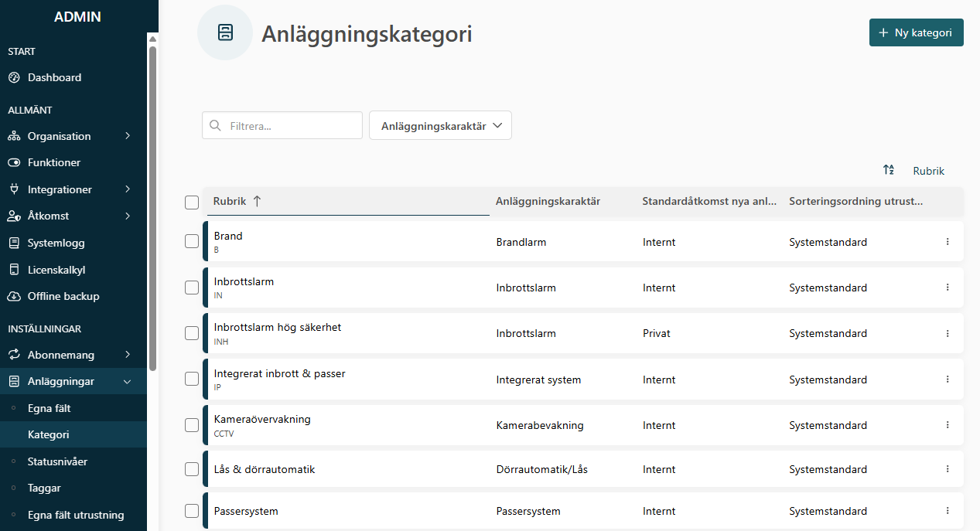Screen dimensions: 980x531
Task: Click the sidebar vertical scrollbar
Action: (152, 209)
